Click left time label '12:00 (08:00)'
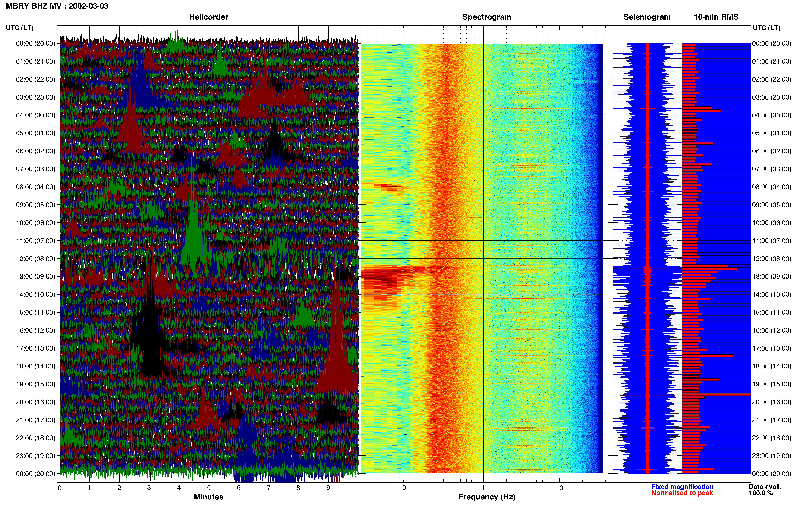Image resolution: width=812 pixels, height=508 pixels. point(35,259)
